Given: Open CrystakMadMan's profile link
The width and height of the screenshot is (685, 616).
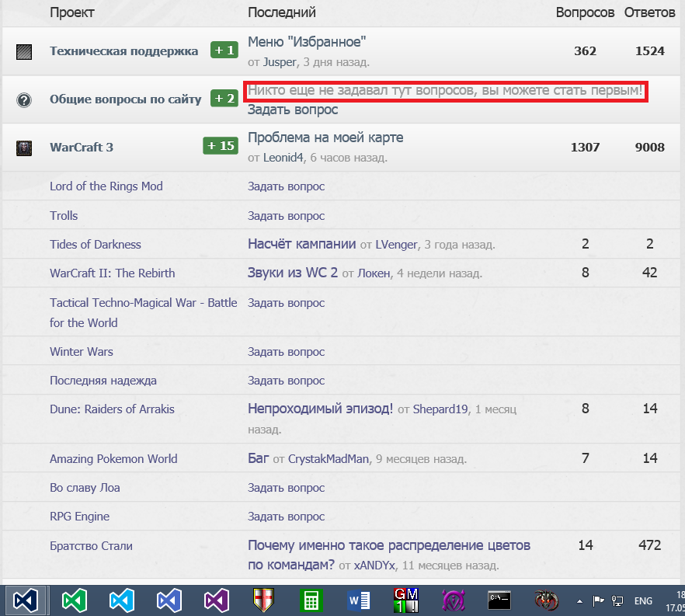Looking at the screenshot, I should point(329,459).
